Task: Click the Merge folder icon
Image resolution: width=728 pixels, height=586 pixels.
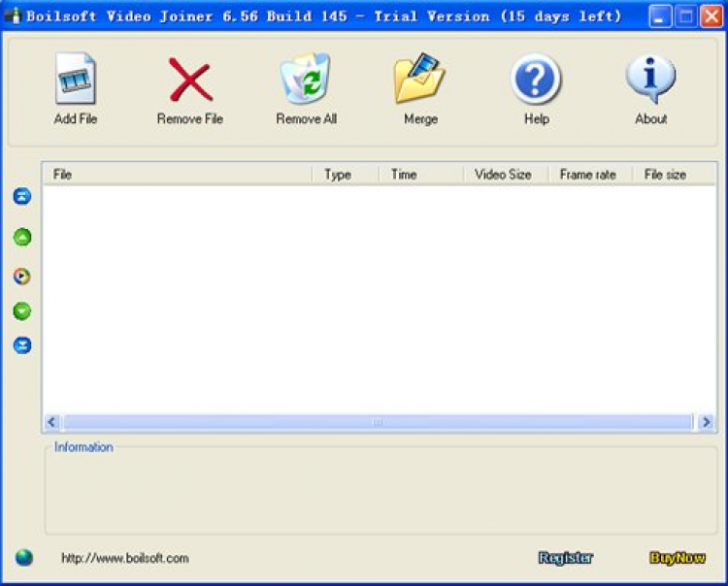Action: 419,78
